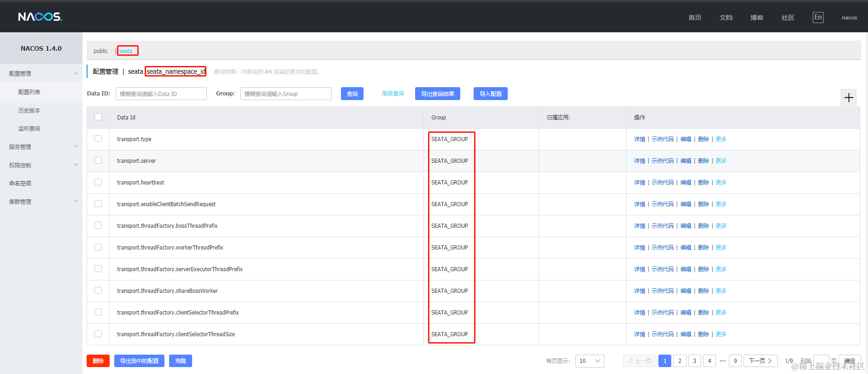Expand the 服务管理 sidebar section

pyautogui.click(x=41, y=147)
